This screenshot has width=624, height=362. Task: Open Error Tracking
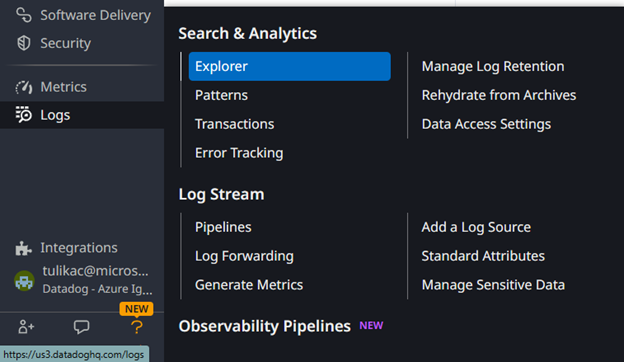pyautogui.click(x=239, y=153)
